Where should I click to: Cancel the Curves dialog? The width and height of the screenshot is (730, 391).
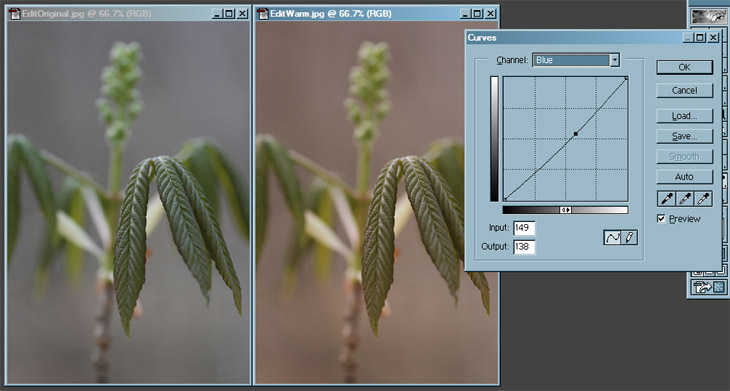tap(684, 90)
